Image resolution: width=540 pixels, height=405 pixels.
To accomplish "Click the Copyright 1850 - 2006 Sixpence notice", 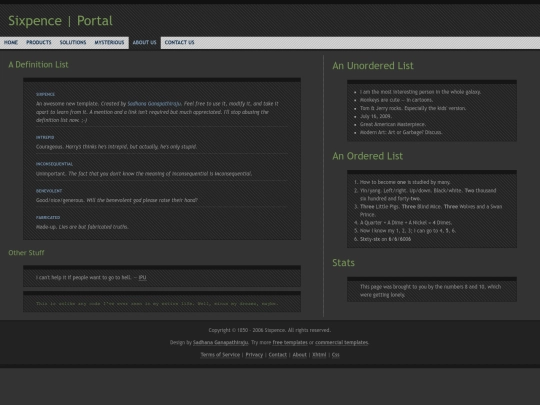I will point(270,330).
